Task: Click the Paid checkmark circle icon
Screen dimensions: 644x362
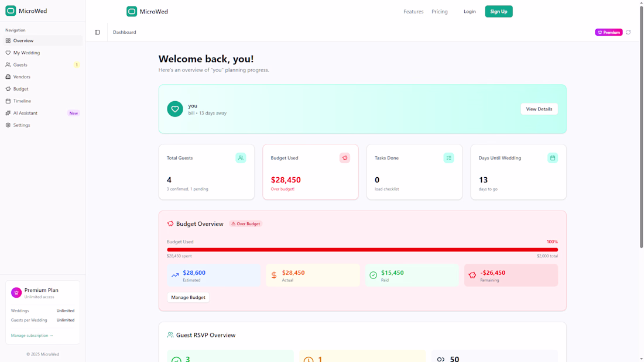Action: click(374, 275)
